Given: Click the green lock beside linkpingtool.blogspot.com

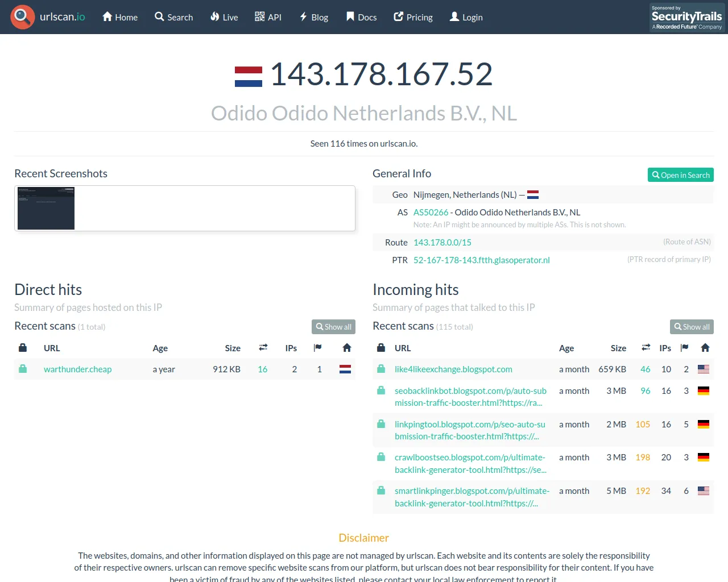Looking at the screenshot, I should point(381,424).
